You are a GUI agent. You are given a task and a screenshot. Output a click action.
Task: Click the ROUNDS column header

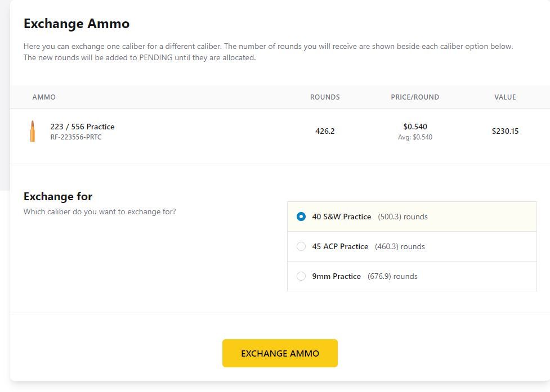click(325, 97)
